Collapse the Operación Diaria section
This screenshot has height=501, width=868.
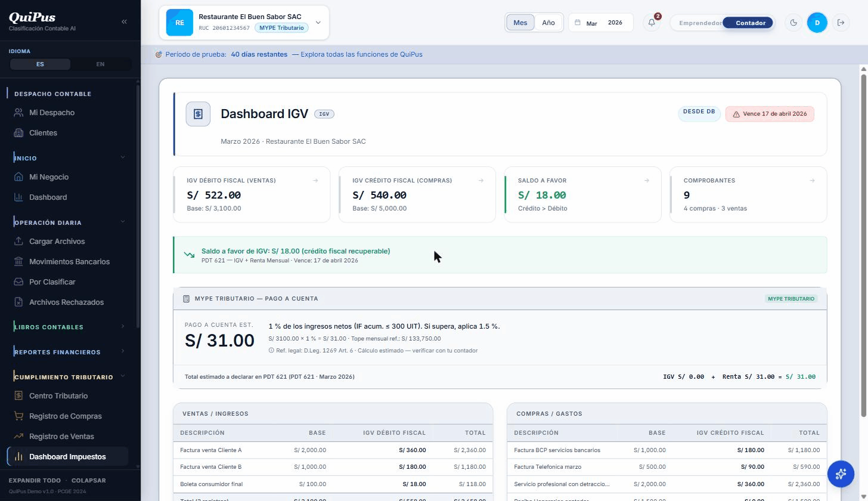click(x=123, y=222)
